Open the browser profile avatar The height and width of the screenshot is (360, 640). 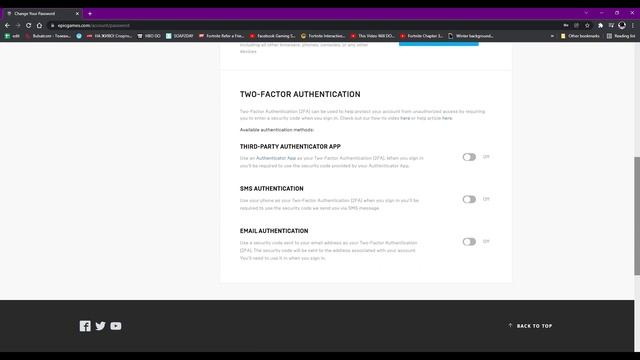pyautogui.click(x=622, y=25)
